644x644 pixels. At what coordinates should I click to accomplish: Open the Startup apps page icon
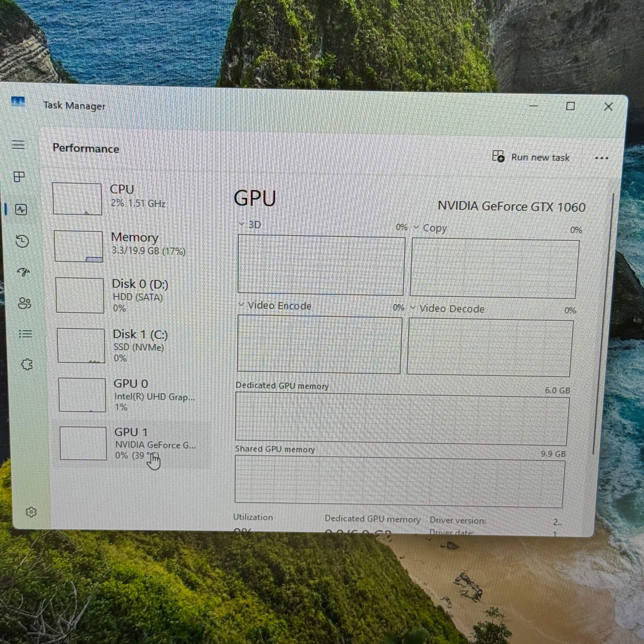(23, 272)
